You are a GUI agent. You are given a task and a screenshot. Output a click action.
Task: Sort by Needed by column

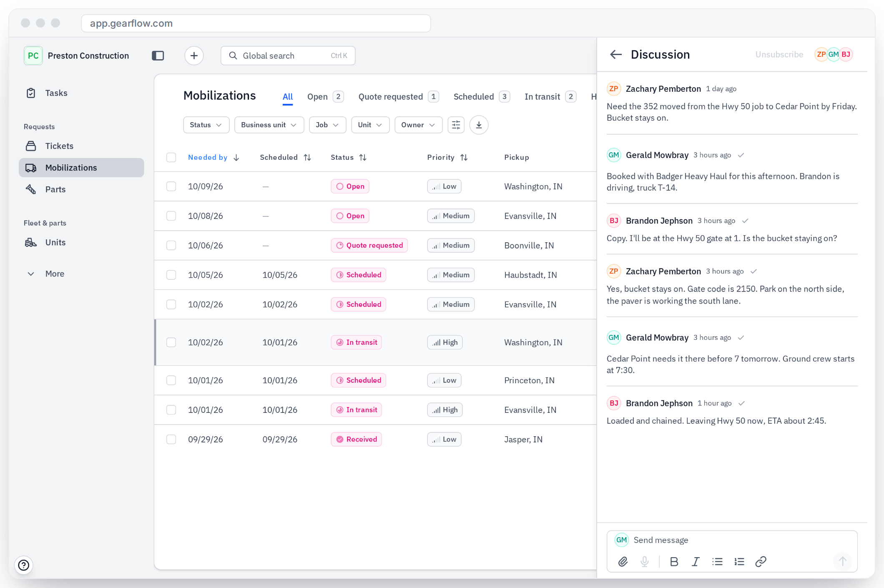click(213, 157)
